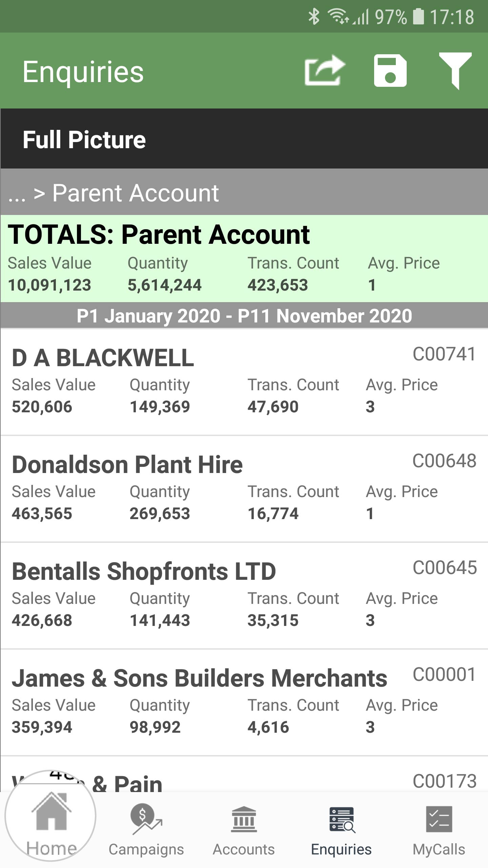
Task: Tap TOTALS: Parent Account summary panel
Action: 244,258
